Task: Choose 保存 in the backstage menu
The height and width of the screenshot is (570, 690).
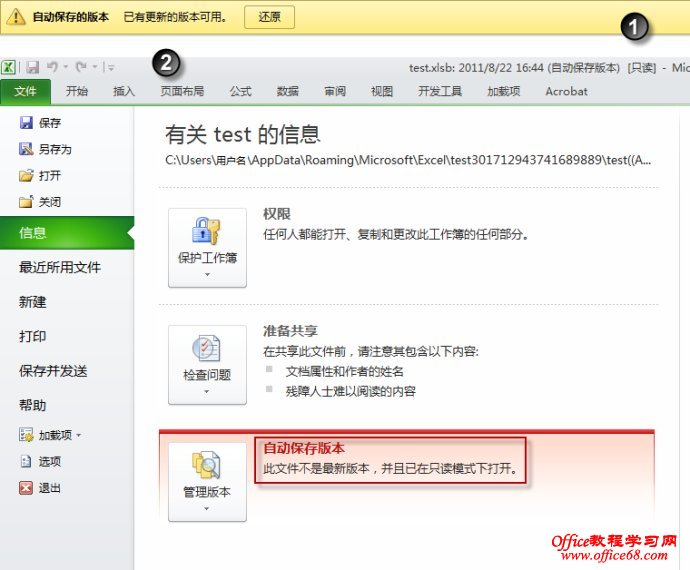Action: [x=50, y=123]
